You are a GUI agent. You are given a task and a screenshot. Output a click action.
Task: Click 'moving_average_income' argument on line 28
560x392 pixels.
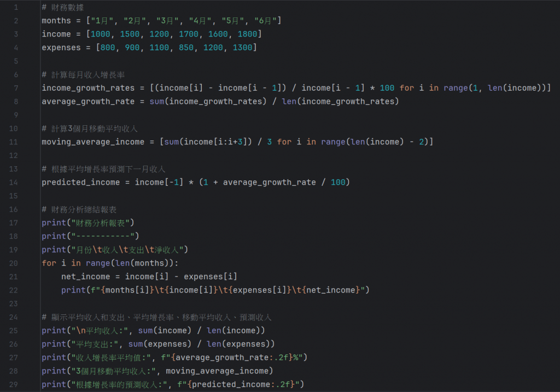[x=217, y=371]
